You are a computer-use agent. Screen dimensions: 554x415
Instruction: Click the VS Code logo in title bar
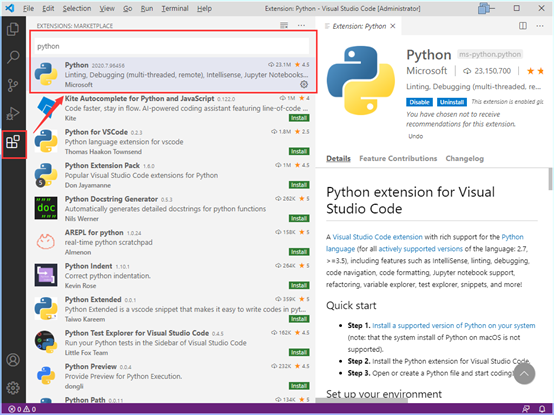(x=10, y=8)
